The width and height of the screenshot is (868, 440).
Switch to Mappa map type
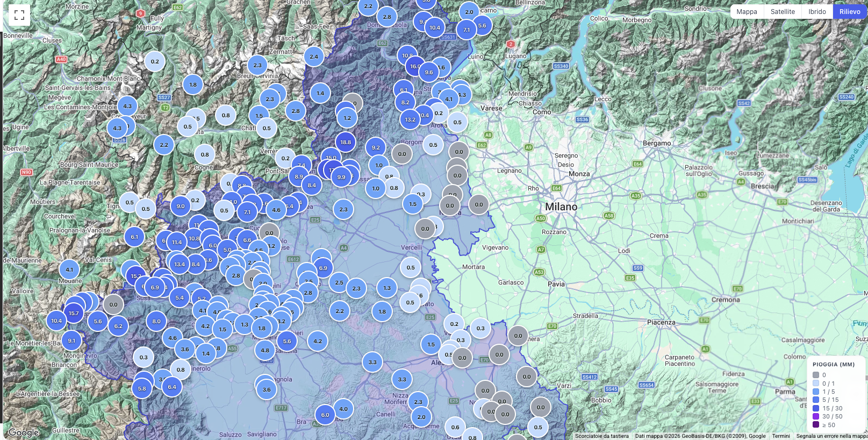[747, 12]
